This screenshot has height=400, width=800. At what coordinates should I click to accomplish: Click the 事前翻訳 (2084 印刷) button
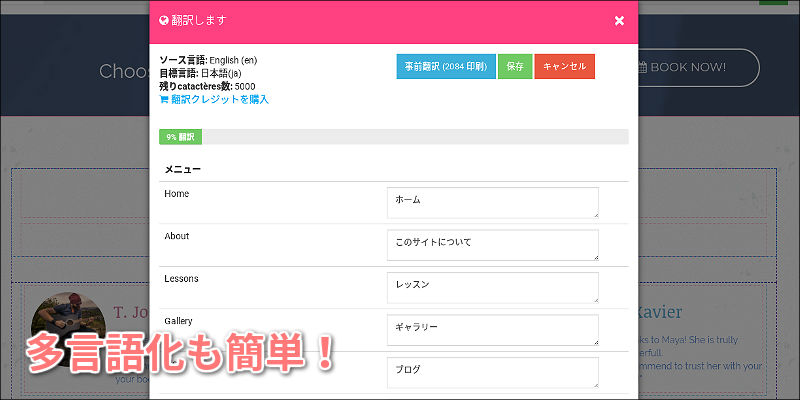pyautogui.click(x=446, y=66)
